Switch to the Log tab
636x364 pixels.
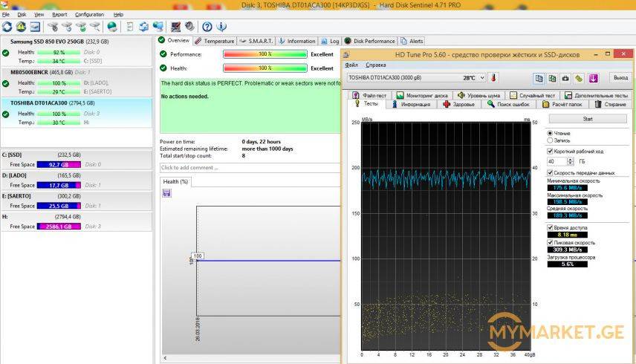[330, 41]
